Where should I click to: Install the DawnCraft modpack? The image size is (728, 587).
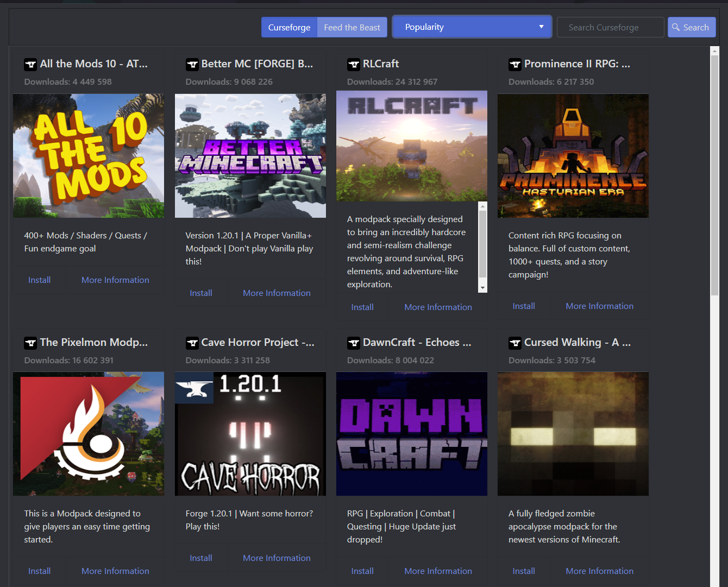coord(362,571)
